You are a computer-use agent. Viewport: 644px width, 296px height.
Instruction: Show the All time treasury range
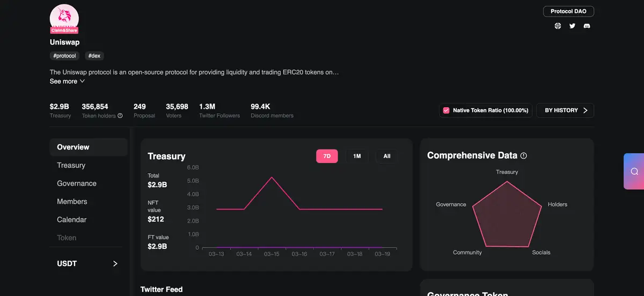coord(386,156)
